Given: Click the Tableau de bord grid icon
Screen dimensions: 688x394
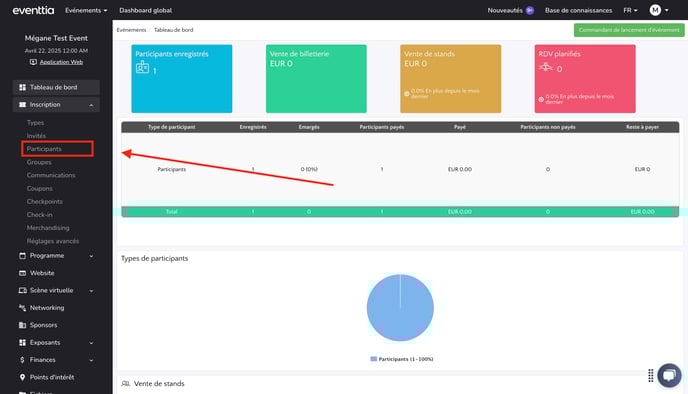Looking at the screenshot, I should click(22, 87).
